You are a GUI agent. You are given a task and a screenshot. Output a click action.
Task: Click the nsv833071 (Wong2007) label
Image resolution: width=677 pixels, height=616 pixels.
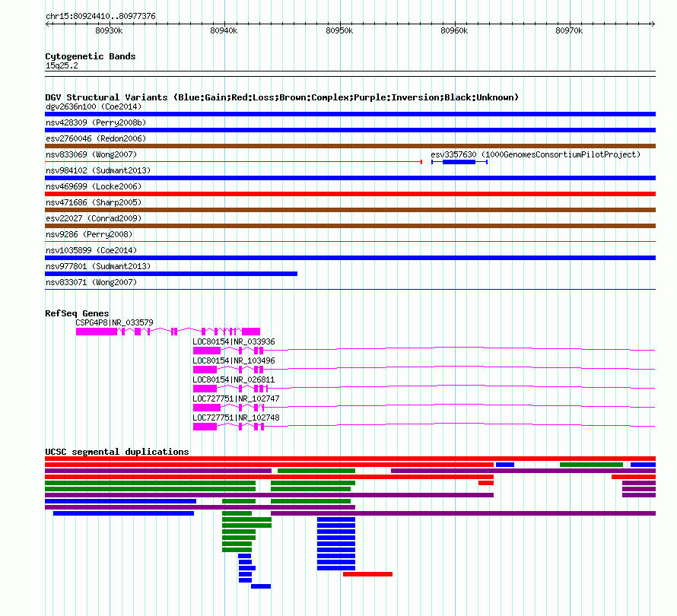coord(91,282)
